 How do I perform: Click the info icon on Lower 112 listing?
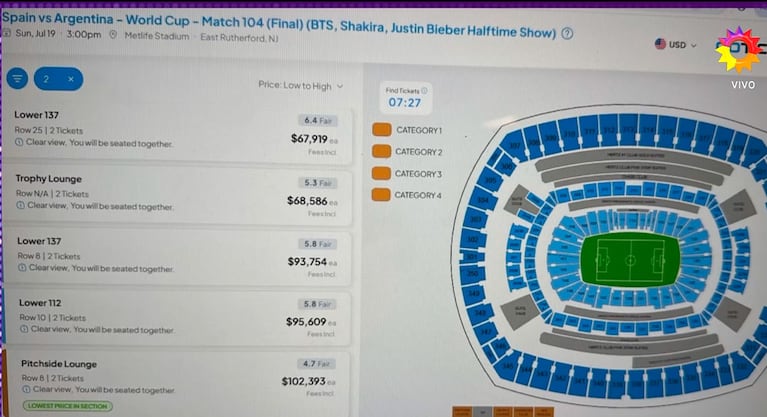coord(23,329)
